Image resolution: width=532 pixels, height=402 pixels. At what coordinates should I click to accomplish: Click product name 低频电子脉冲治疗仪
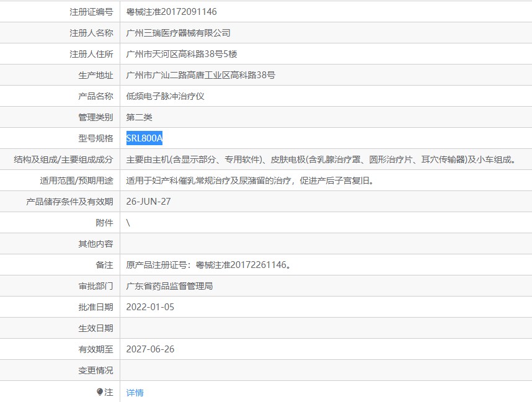coord(165,96)
